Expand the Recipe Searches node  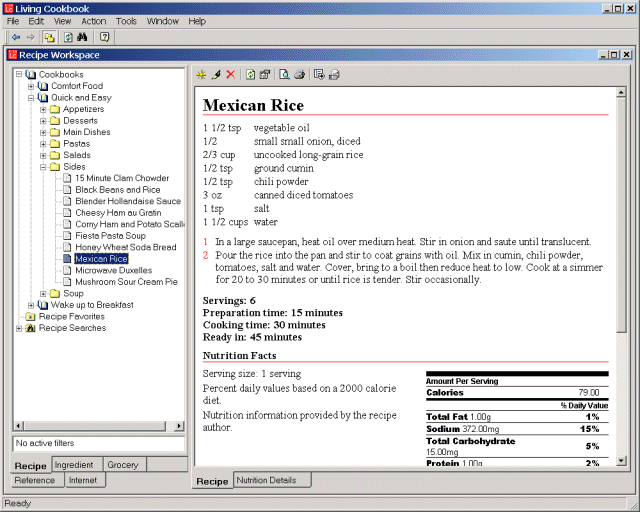19,328
